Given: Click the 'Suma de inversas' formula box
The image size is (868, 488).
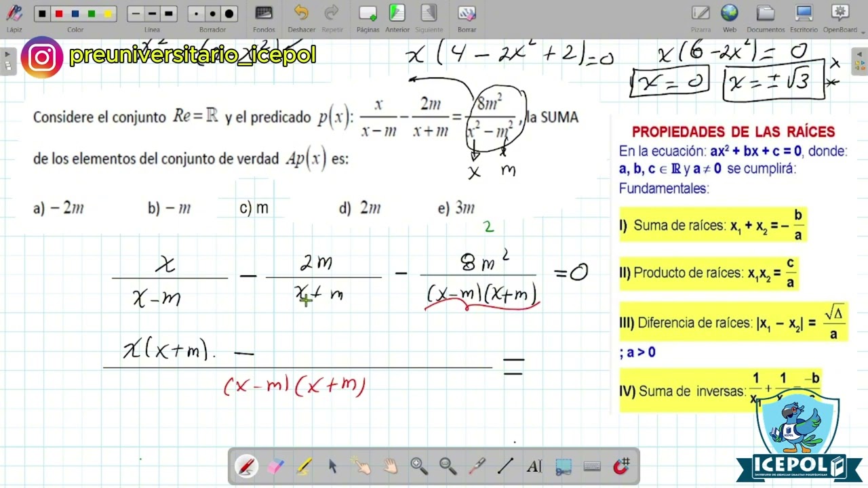Looking at the screenshot, I should click(720, 390).
